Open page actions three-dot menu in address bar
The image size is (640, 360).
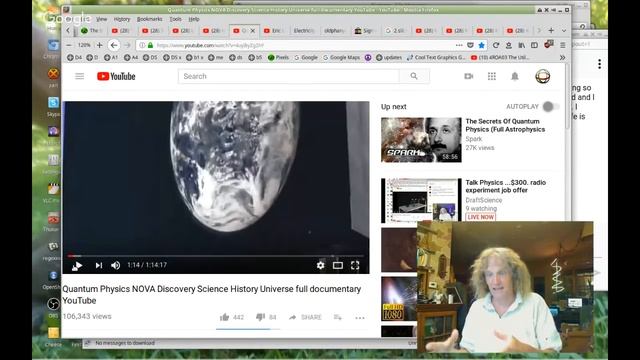tap(459, 45)
